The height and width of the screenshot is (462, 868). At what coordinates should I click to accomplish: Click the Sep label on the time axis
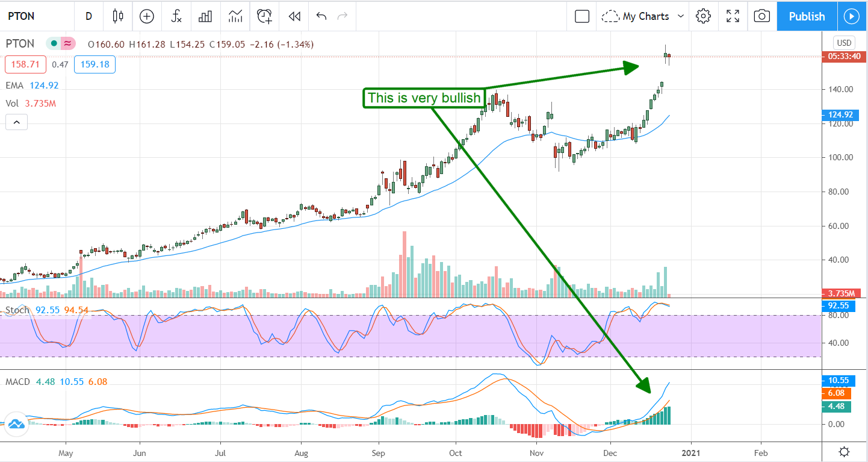[378, 452]
